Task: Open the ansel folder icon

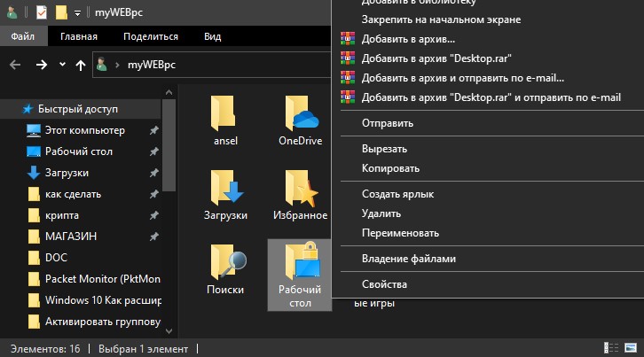Action: 223,113
